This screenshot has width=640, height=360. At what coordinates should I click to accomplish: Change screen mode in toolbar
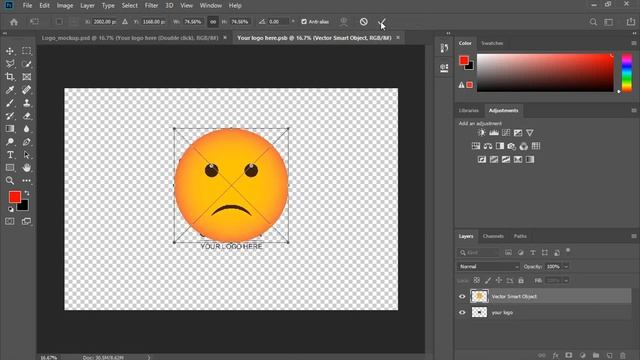click(27, 221)
